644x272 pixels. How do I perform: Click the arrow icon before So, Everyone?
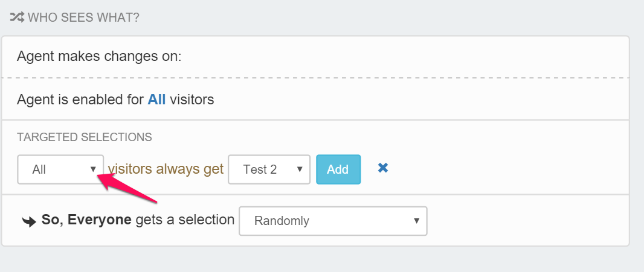29,221
